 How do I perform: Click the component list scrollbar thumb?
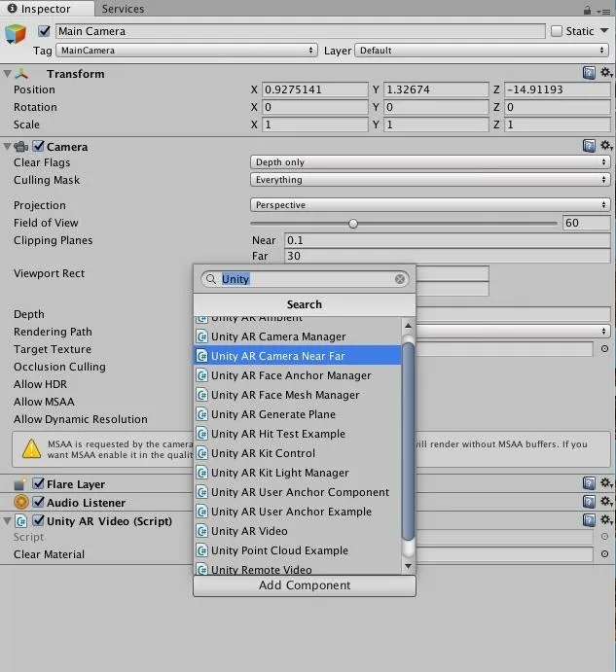tap(409, 442)
